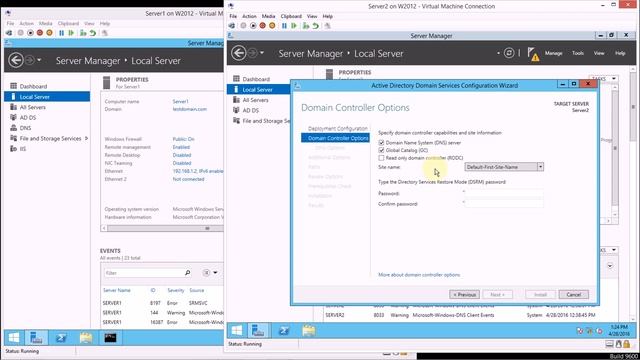Click green Reset icon in Server2 VM toolbar
Screen dimensions: 640x360
293,26
